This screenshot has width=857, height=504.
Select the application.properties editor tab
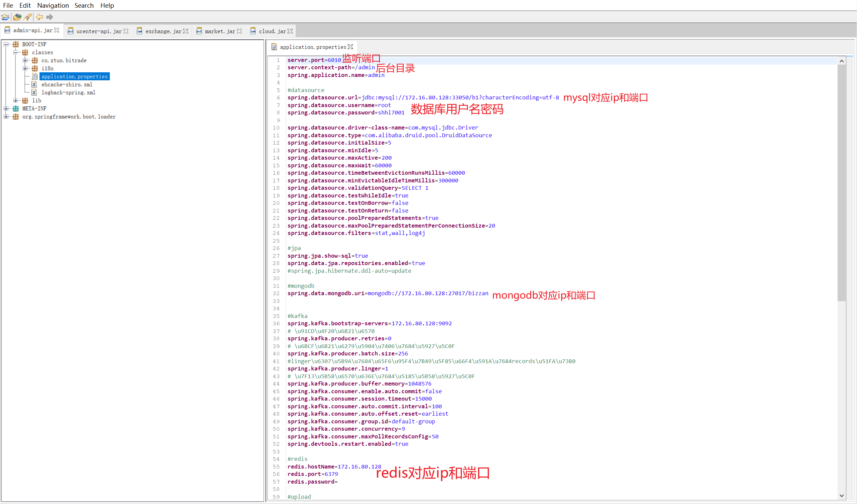tap(313, 47)
